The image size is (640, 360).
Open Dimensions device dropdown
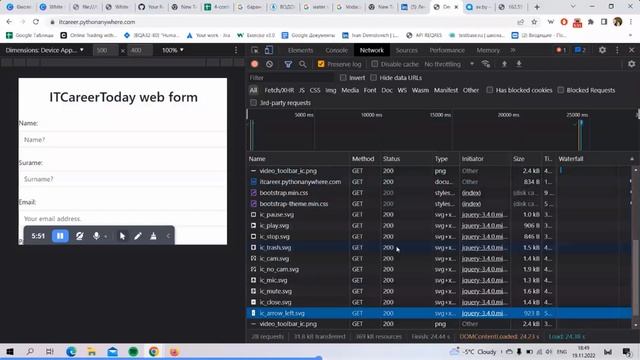point(44,50)
